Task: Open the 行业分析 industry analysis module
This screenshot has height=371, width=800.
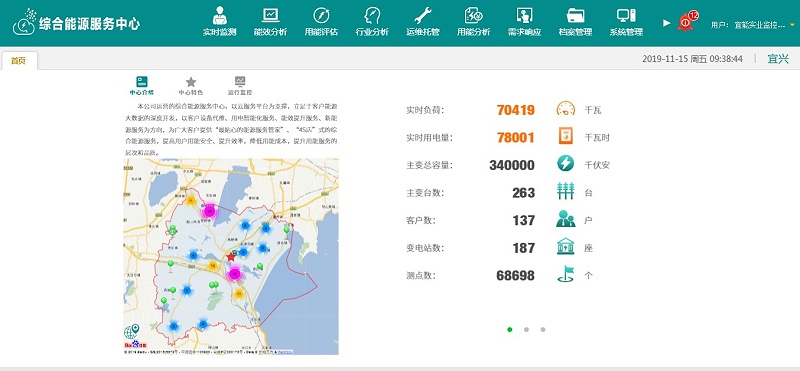Action: (372, 22)
